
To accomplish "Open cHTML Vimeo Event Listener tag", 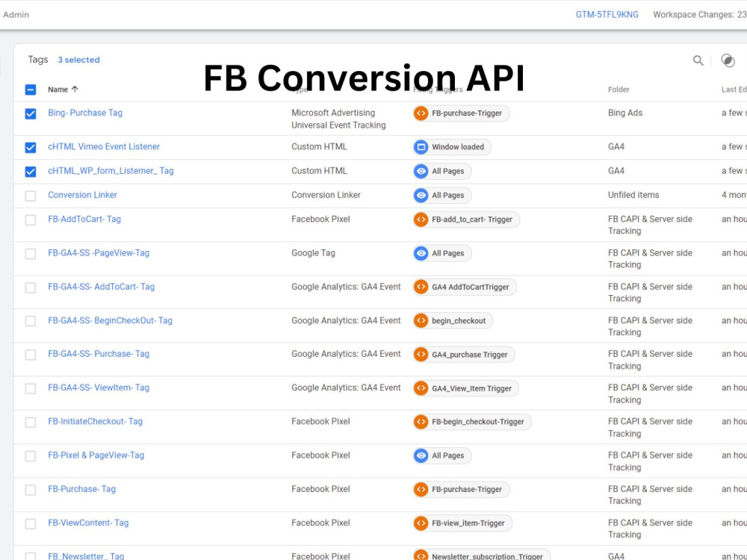I will (x=104, y=146).
